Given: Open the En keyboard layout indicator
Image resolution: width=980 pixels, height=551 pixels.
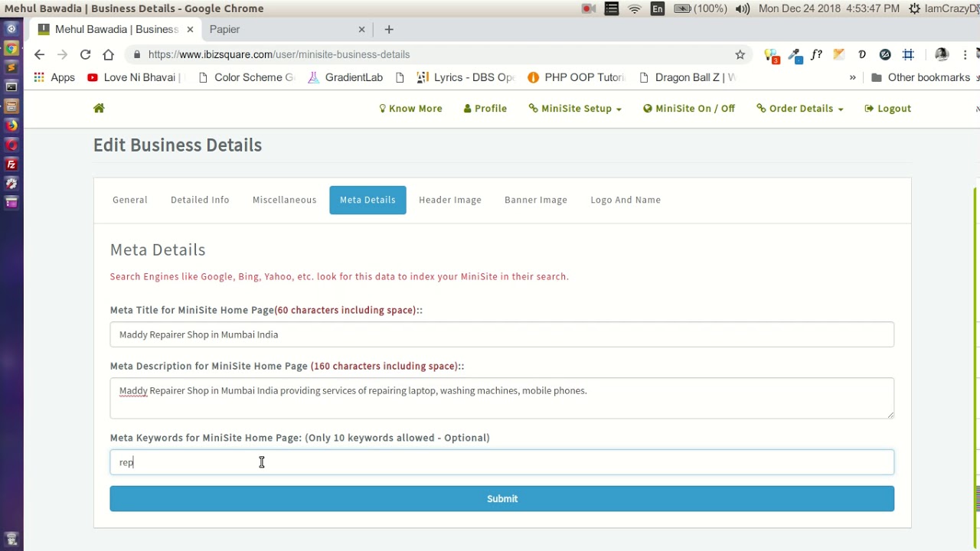Looking at the screenshot, I should point(658,8).
